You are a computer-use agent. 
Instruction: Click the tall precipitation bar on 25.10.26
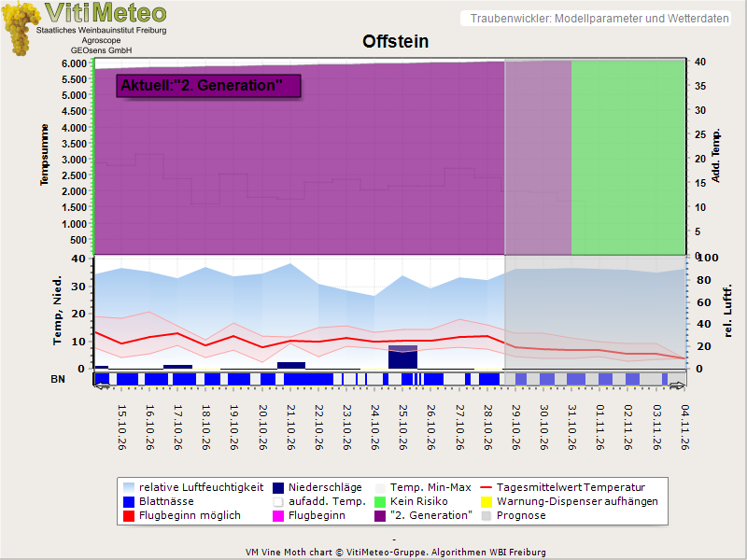[403, 357]
